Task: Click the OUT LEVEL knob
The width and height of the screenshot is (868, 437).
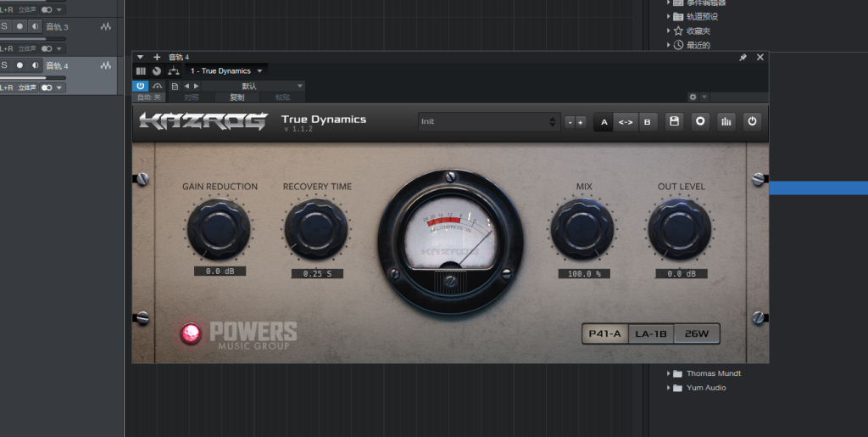Action: click(680, 229)
